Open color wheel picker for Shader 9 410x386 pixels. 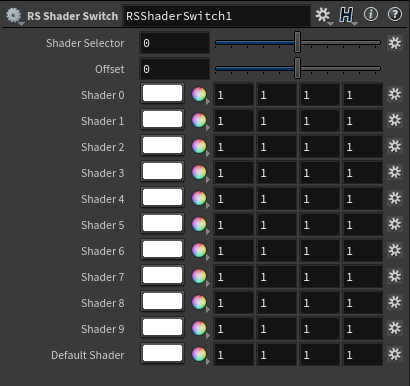[199, 329]
